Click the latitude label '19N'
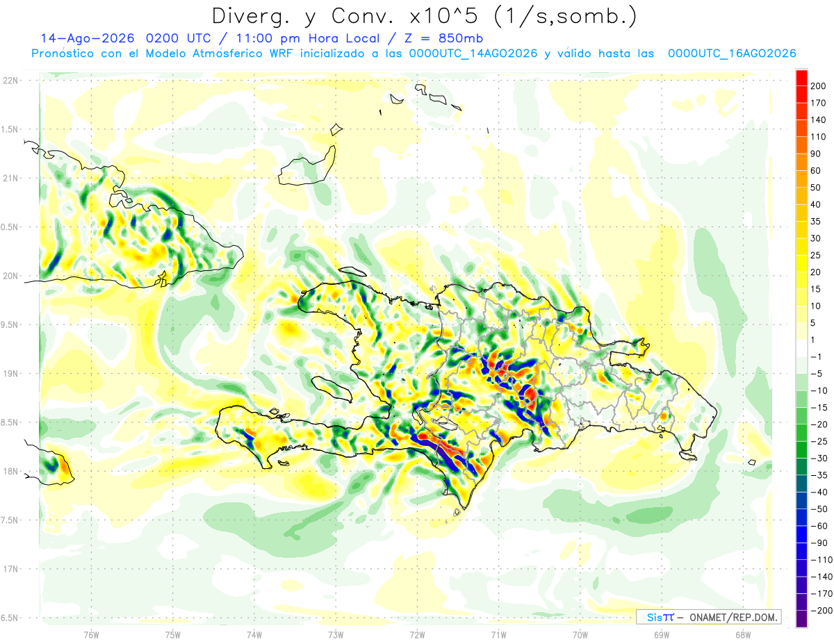The width and height of the screenshot is (834, 644). 10,374
